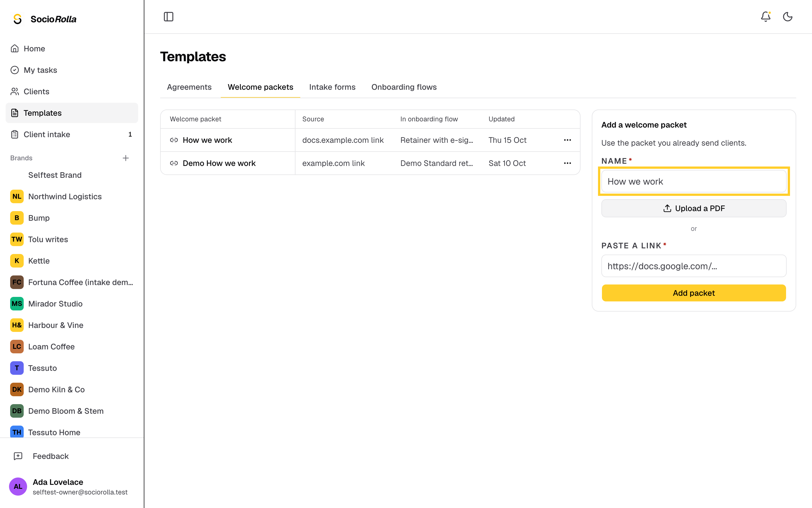
Task: Switch to Onboarding flows tab
Action: (x=404, y=87)
